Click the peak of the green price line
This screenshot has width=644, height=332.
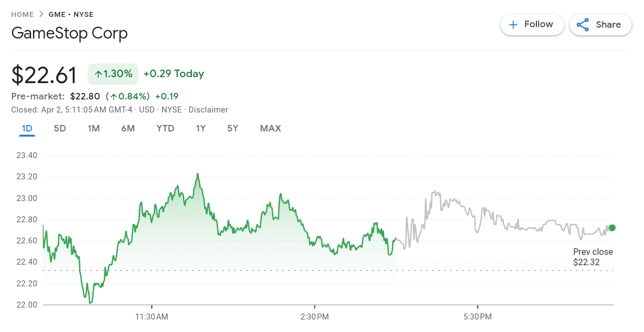[198, 174]
